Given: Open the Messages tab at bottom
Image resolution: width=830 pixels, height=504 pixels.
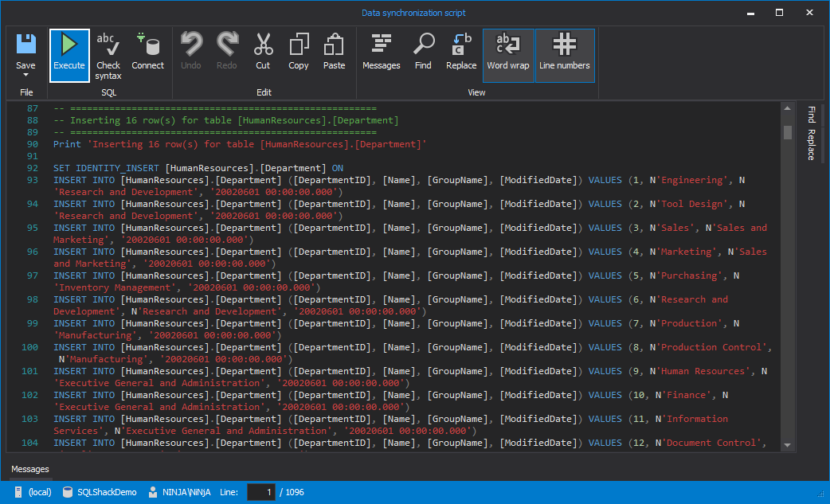Looking at the screenshot, I should coord(30,469).
